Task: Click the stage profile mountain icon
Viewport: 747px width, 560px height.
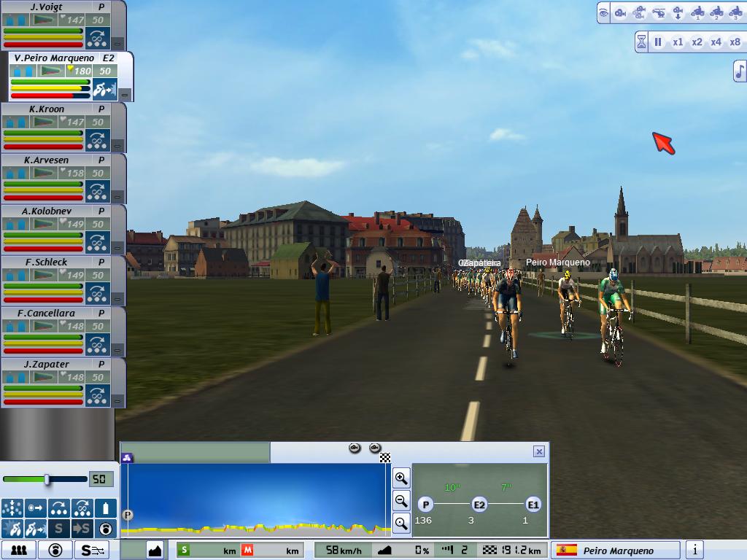Action: [x=155, y=551]
